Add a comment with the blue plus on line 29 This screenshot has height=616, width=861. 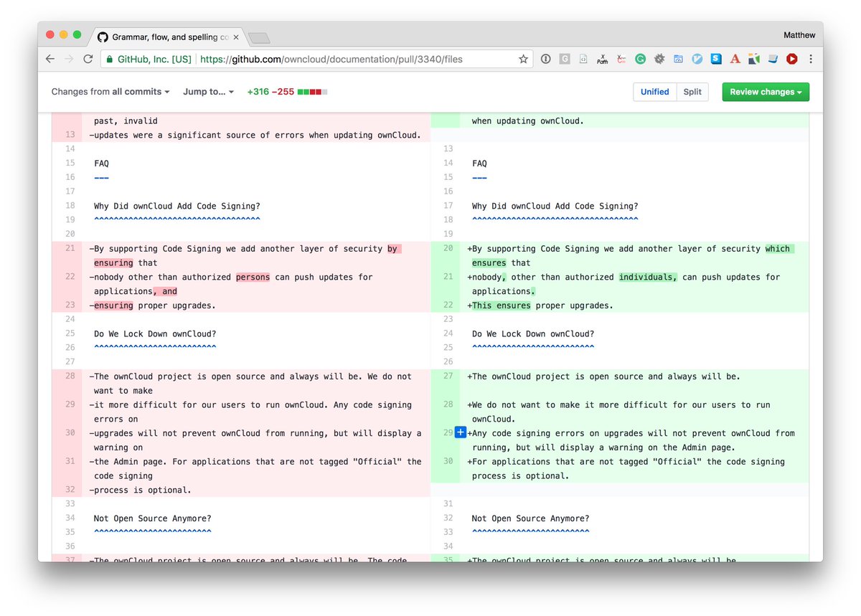[461, 432]
